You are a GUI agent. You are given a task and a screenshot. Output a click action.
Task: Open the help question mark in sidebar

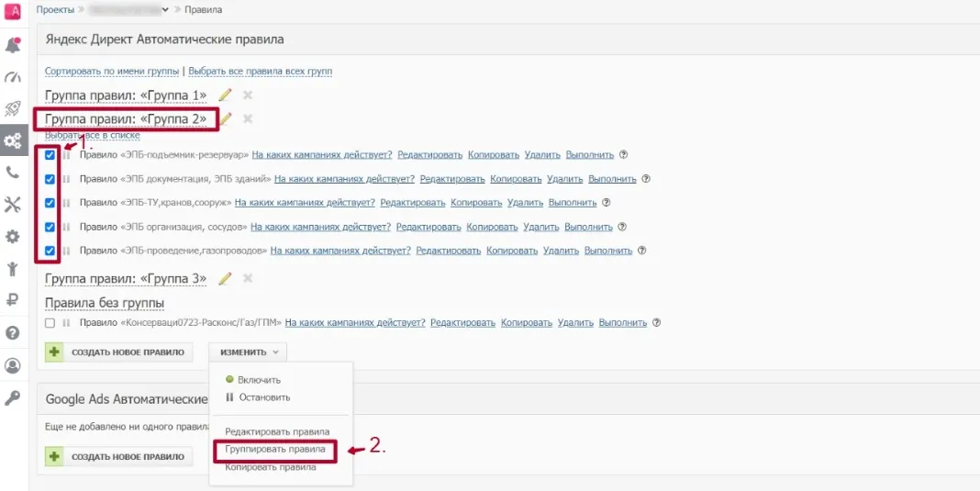tap(13, 333)
